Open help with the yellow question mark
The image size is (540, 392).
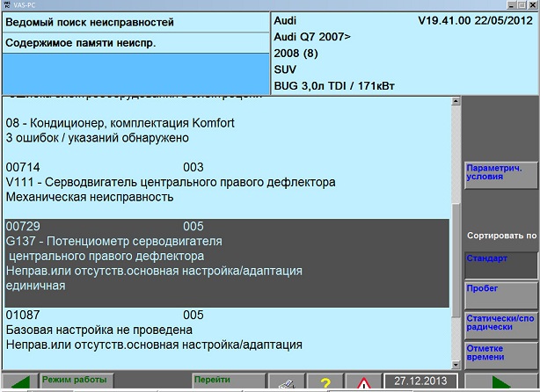coord(325,382)
